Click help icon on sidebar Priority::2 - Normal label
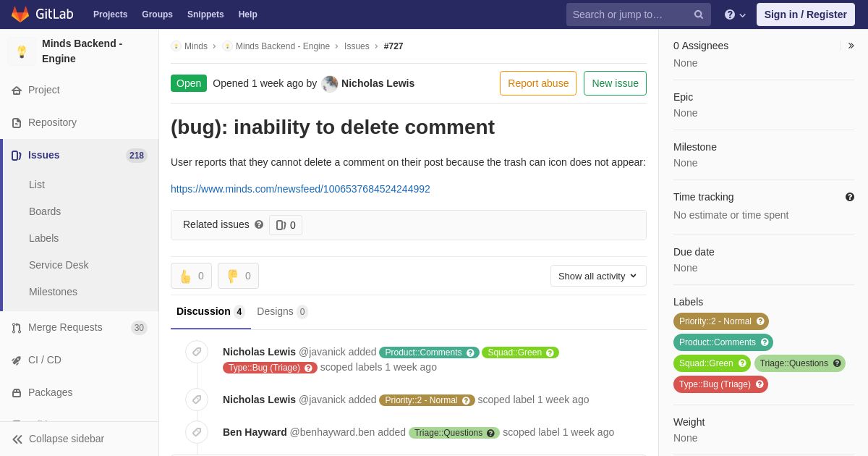This screenshot has height=456, width=868. click(760, 321)
